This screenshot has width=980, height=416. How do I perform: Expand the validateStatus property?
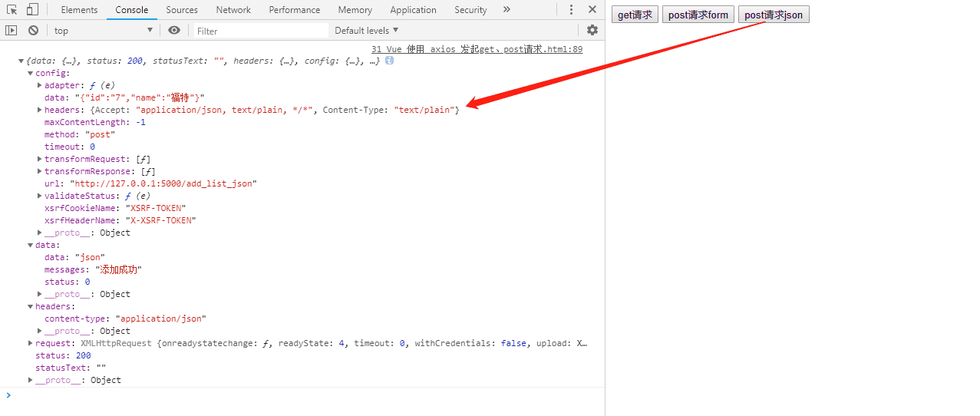(x=40, y=196)
